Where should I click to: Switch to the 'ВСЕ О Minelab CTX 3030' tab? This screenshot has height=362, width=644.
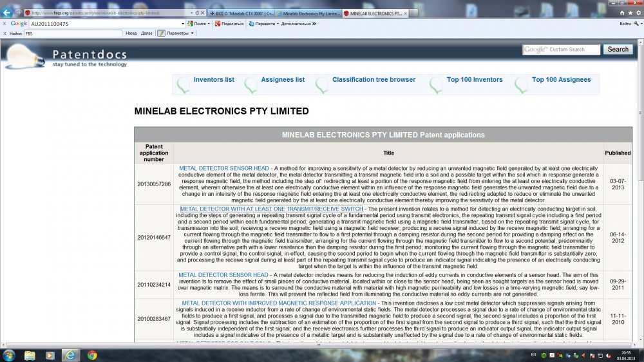[241, 14]
